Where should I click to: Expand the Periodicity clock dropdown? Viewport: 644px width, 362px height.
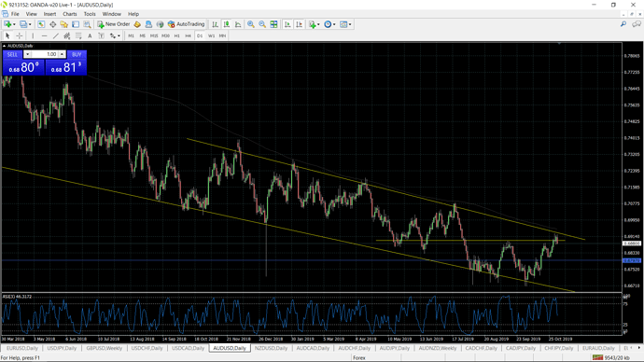pyautogui.click(x=334, y=24)
